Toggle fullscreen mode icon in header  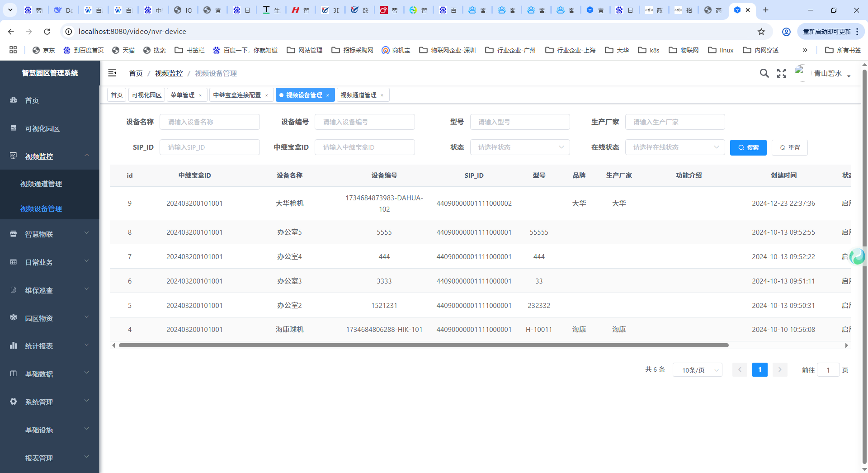coord(781,73)
